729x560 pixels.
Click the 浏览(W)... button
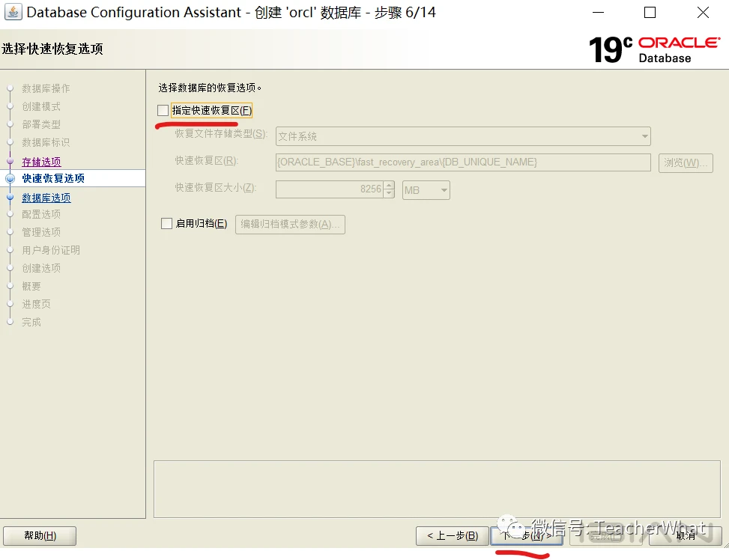(686, 162)
